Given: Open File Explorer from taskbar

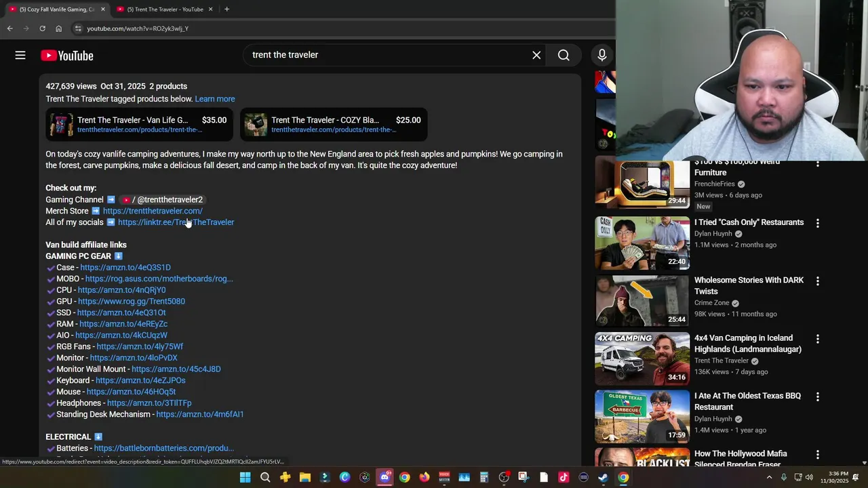Looking at the screenshot, I should click(305, 477).
